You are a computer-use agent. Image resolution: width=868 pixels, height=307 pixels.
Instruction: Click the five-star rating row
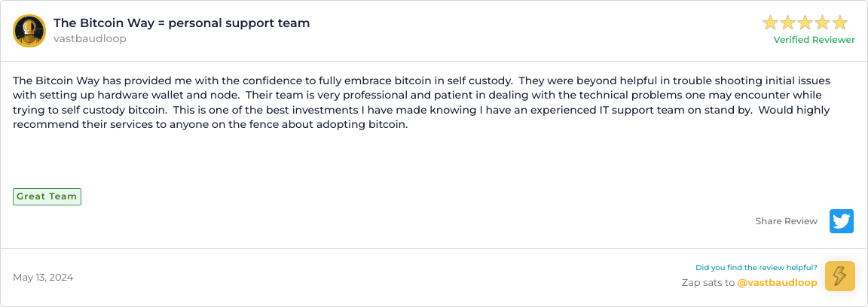(x=805, y=23)
